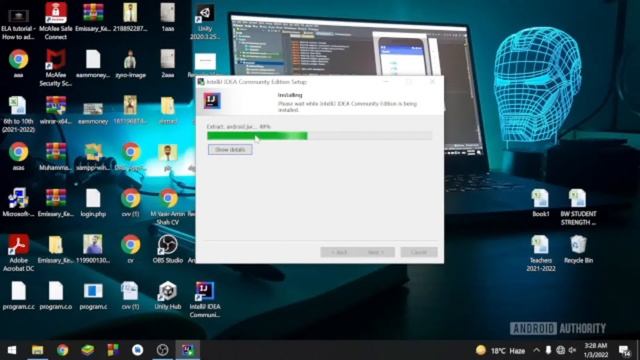
Task: Show hidden system tray icons chevron
Action: tap(536, 350)
